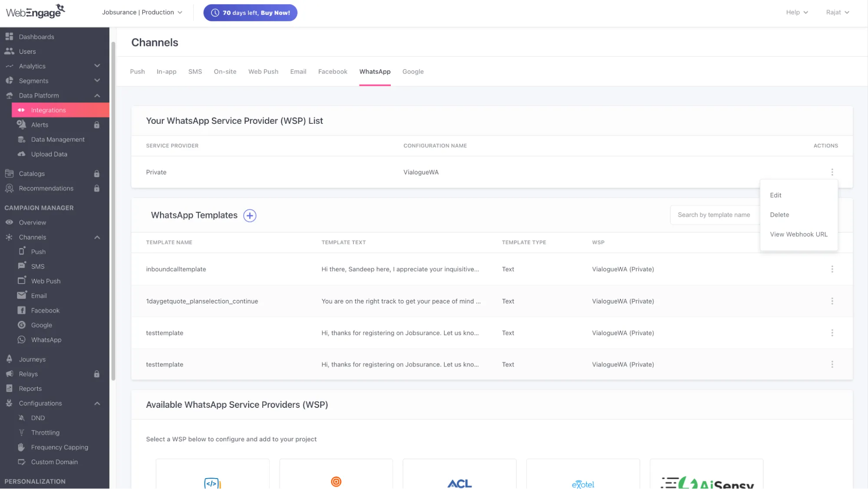Image resolution: width=868 pixels, height=489 pixels.
Task: Click the sidebar vertical scrollbar
Action: pos(113,211)
